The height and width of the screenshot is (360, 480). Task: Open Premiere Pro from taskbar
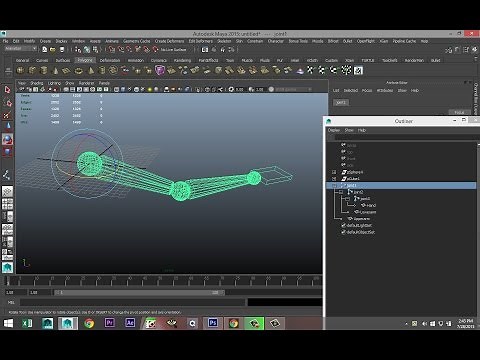click(x=109, y=323)
